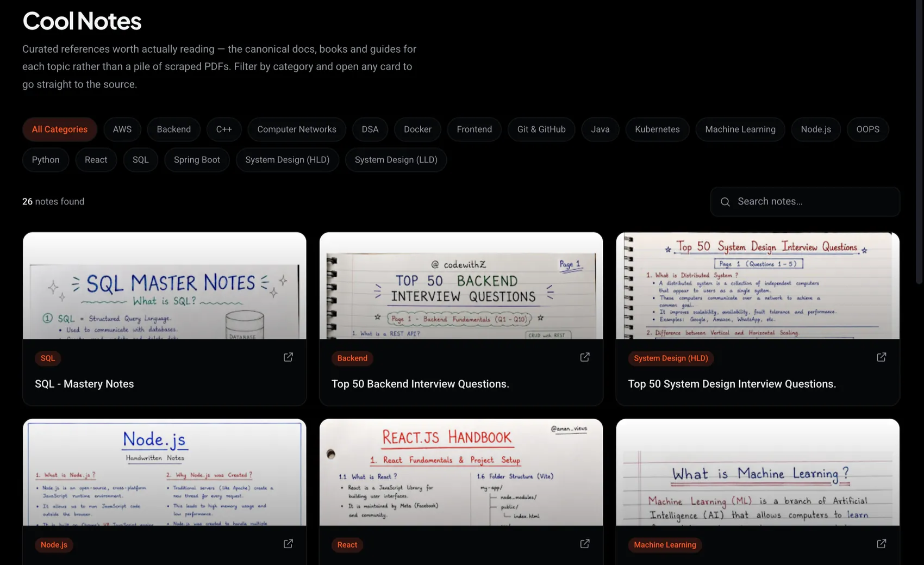This screenshot has height=565, width=924.
Task: Select the DSA category filter
Action: coord(370,129)
